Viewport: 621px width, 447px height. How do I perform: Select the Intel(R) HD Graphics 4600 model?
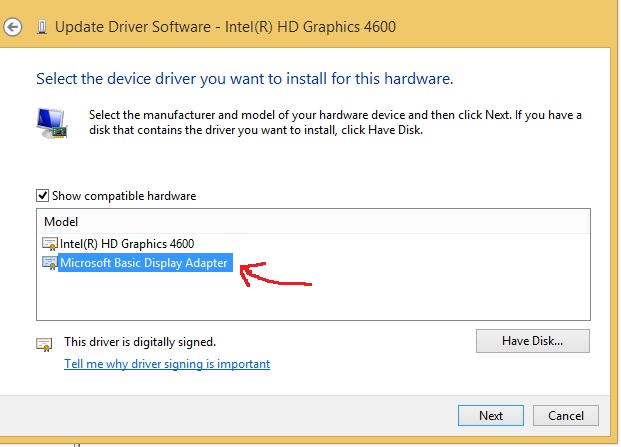tap(127, 244)
